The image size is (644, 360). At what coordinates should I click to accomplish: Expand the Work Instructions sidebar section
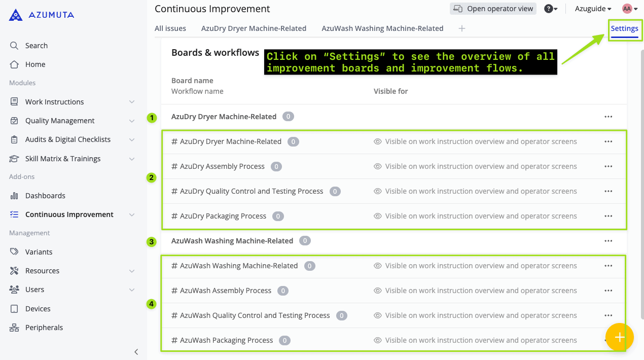point(132,102)
